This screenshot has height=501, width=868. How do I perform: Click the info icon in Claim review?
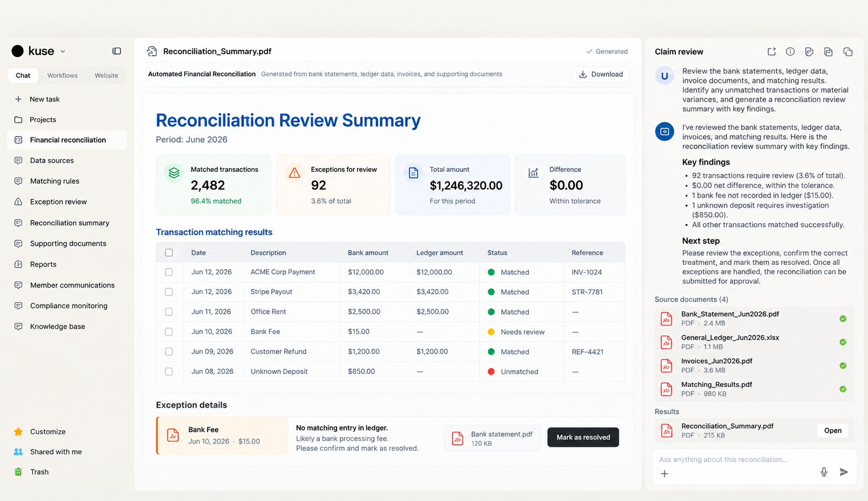pos(790,52)
